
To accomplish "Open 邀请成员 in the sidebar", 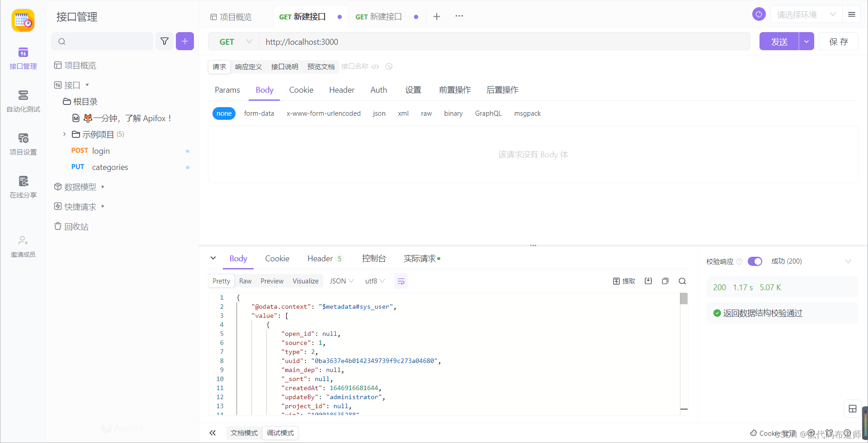I will (x=23, y=246).
